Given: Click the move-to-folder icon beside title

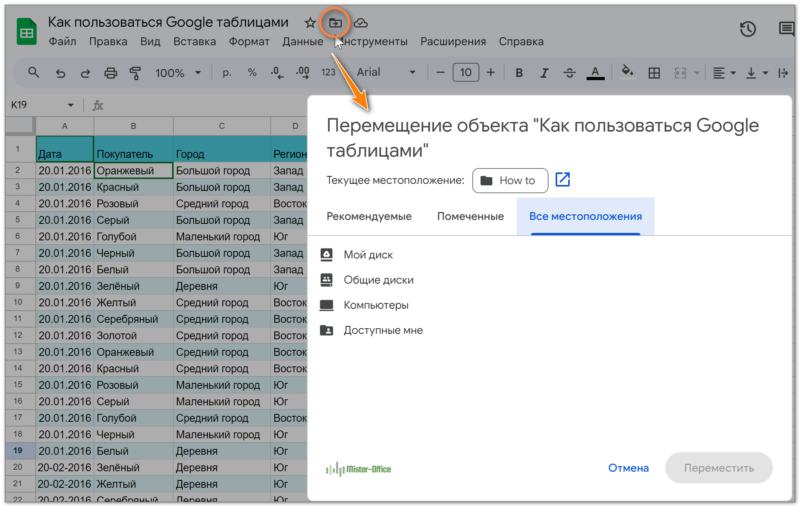Looking at the screenshot, I should (335, 23).
